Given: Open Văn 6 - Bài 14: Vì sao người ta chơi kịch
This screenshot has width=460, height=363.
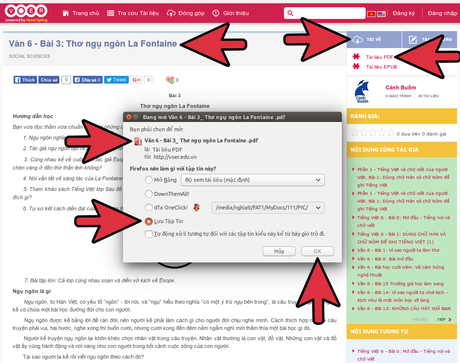Looking at the screenshot, I should (403, 296).
